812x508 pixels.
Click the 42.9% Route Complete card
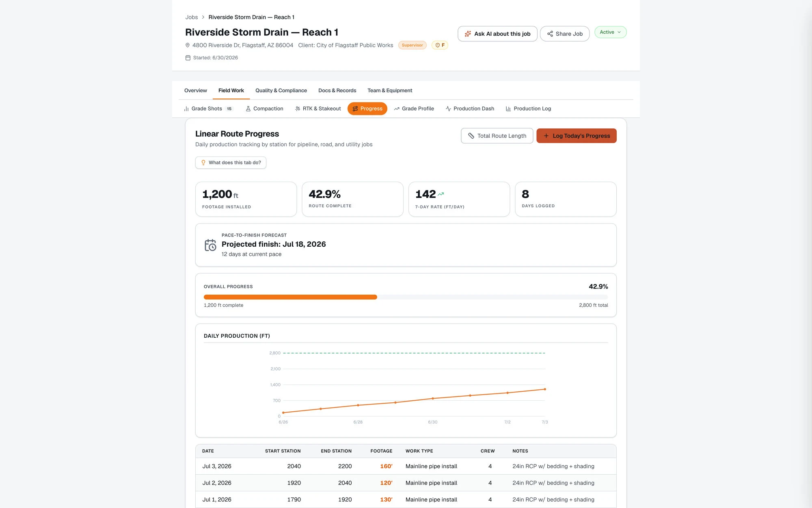point(352,199)
